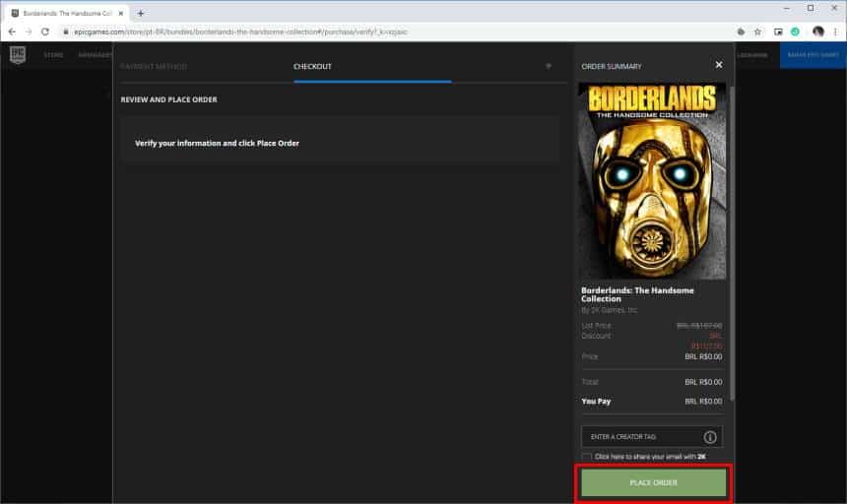Go back to the Payment Method tab
This screenshot has height=504, width=847.
[x=154, y=66]
